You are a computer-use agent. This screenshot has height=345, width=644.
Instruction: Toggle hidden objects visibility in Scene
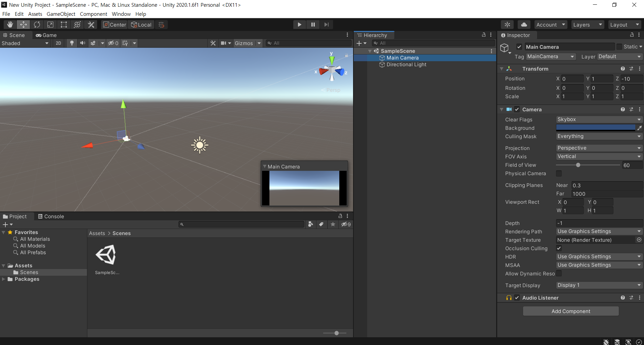click(x=113, y=43)
